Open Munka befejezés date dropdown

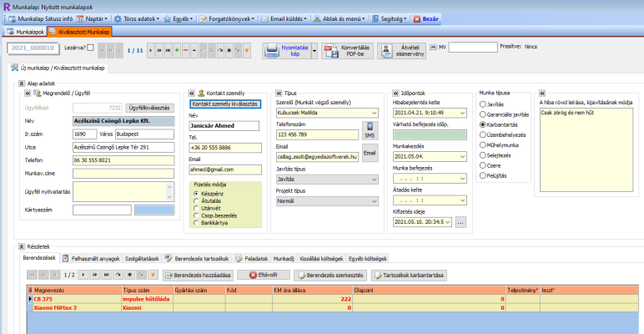(x=462, y=179)
